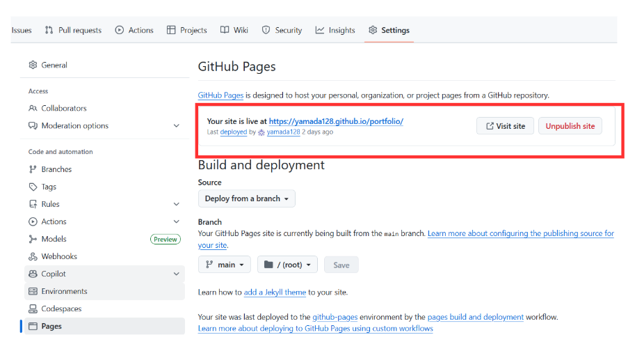Click the sidebar Actions play icon

(x=33, y=221)
